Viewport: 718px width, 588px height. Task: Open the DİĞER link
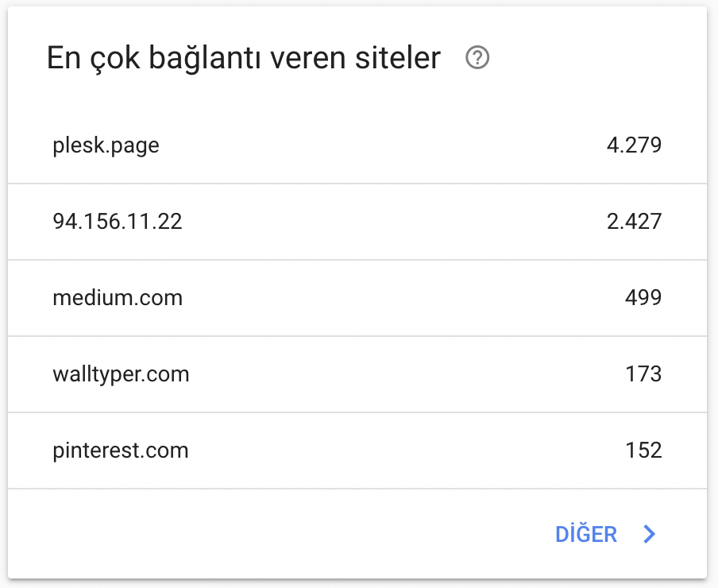585,534
